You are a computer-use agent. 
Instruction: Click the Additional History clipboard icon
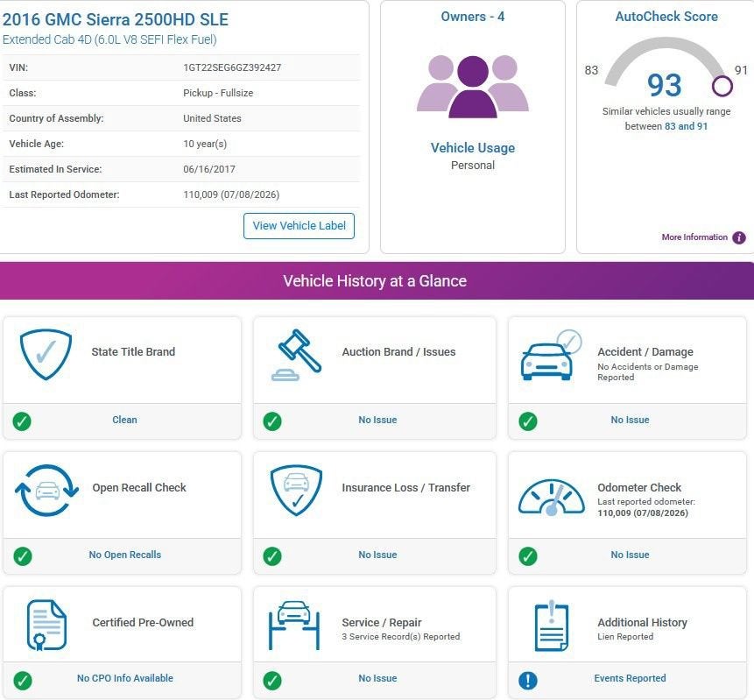coord(552,626)
